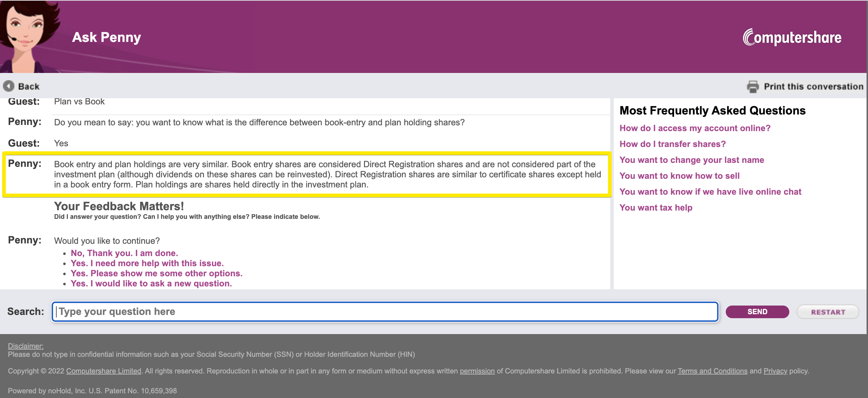Choose 'Yes. I would like to ask a new question.'
868x398 pixels.
(151, 284)
